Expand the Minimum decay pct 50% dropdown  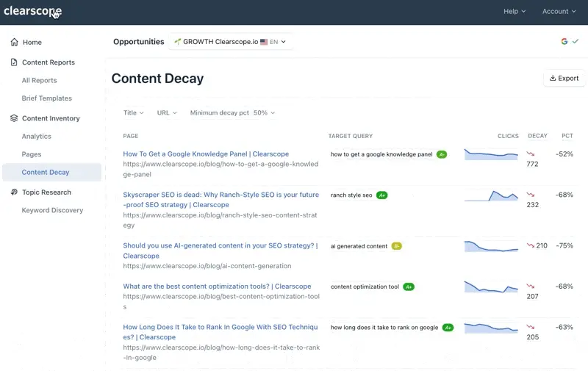tap(232, 113)
